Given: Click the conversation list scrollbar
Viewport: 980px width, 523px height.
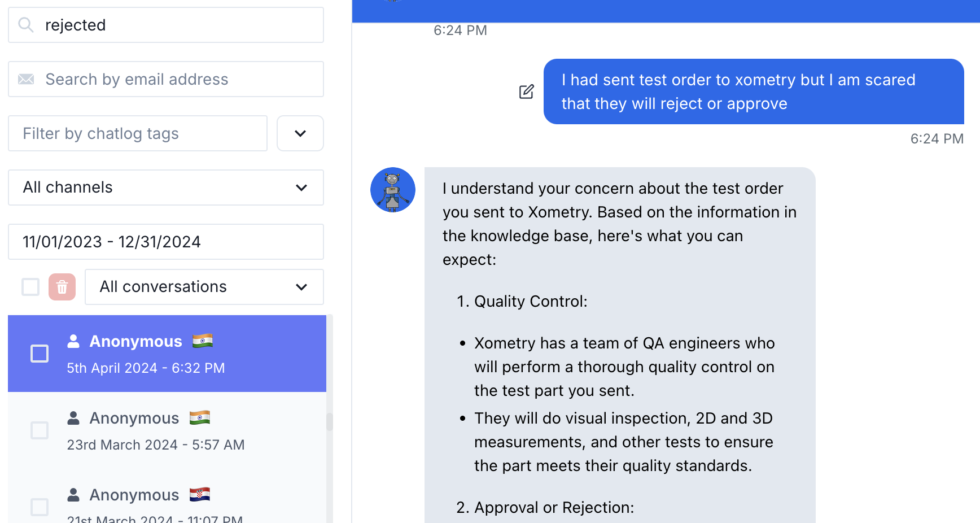Looking at the screenshot, I should (x=330, y=421).
